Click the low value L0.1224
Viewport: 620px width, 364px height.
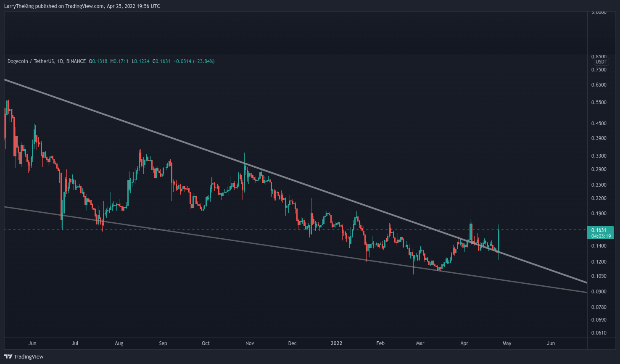pyautogui.click(x=141, y=61)
